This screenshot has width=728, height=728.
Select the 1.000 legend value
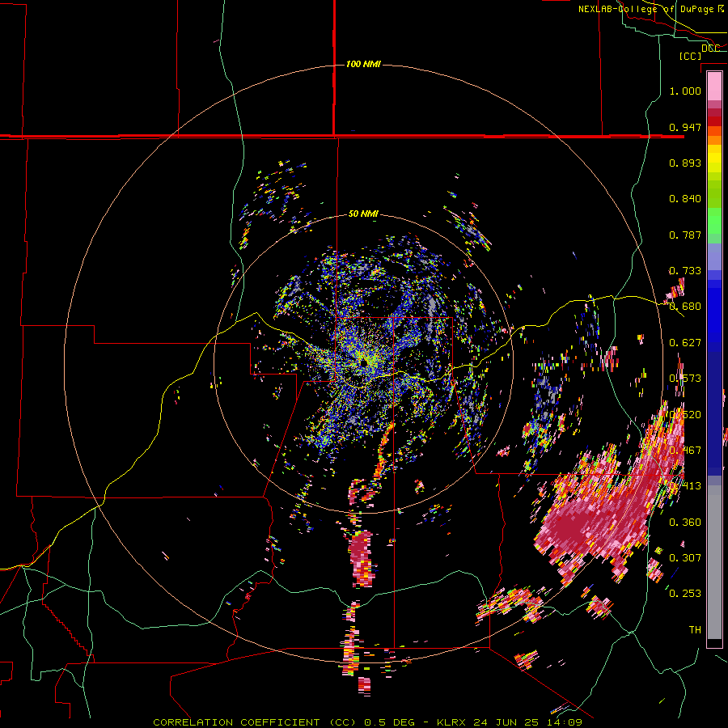tap(685, 91)
